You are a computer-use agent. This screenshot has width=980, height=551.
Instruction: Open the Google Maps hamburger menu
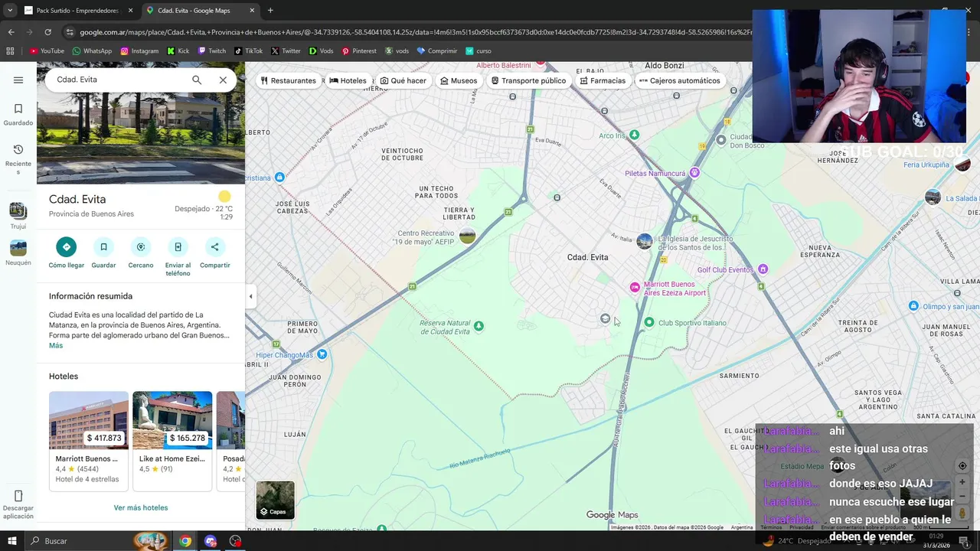pyautogui.click(x=18, y=80)
